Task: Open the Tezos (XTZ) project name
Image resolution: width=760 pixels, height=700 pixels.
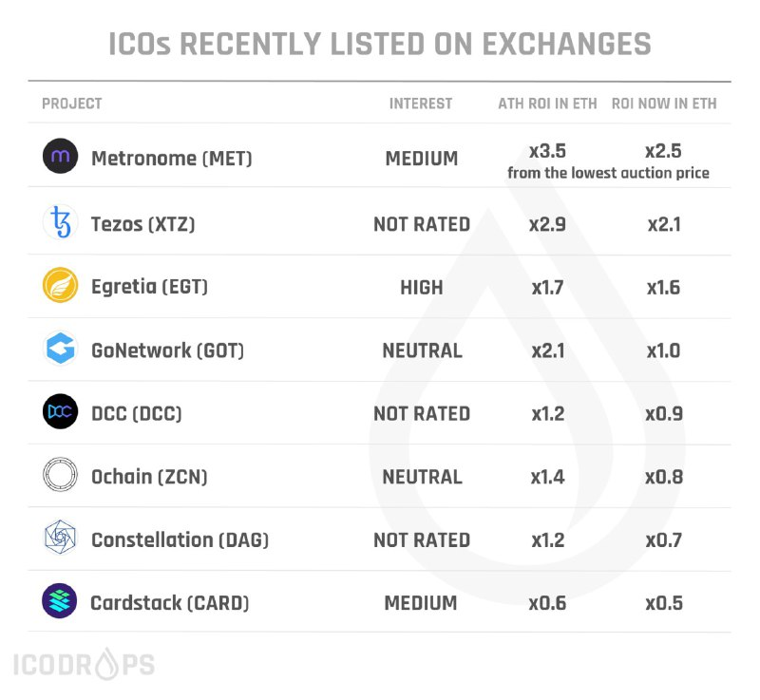Action: [143, 224]
